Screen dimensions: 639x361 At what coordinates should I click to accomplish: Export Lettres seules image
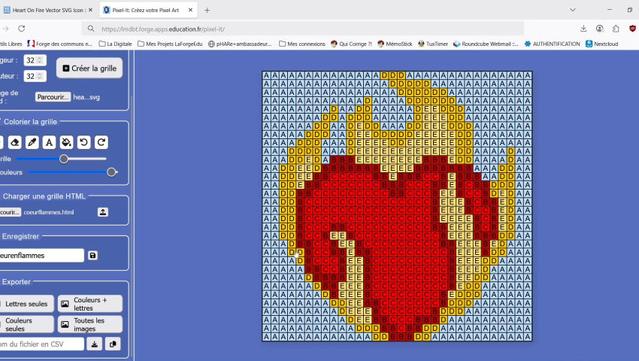(26, 304)
